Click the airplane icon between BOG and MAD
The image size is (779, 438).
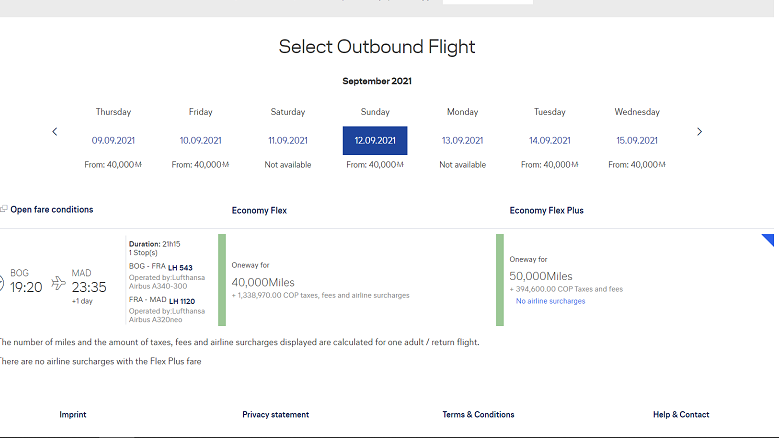(x=59, y=283)
